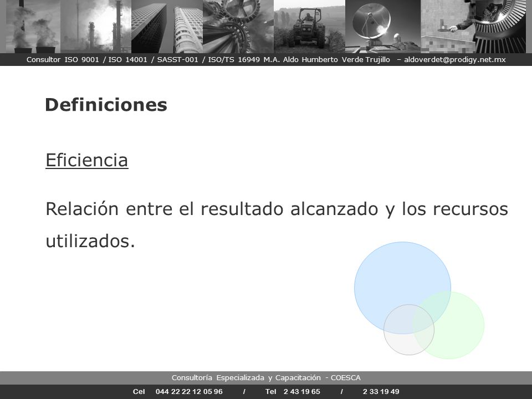Image resolution: width=532 pixels, height=399 pixels.
Task: Click the tractor photo in the banner
Action: [309, 27]
